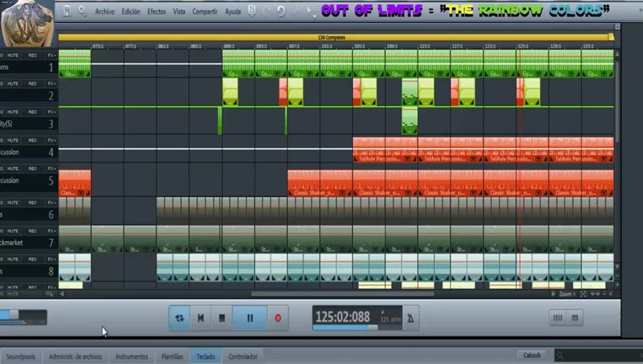Switch to the Soundpools tab
Image resolution: width=643 pixels, height=364 pixels.
point(21,356)
